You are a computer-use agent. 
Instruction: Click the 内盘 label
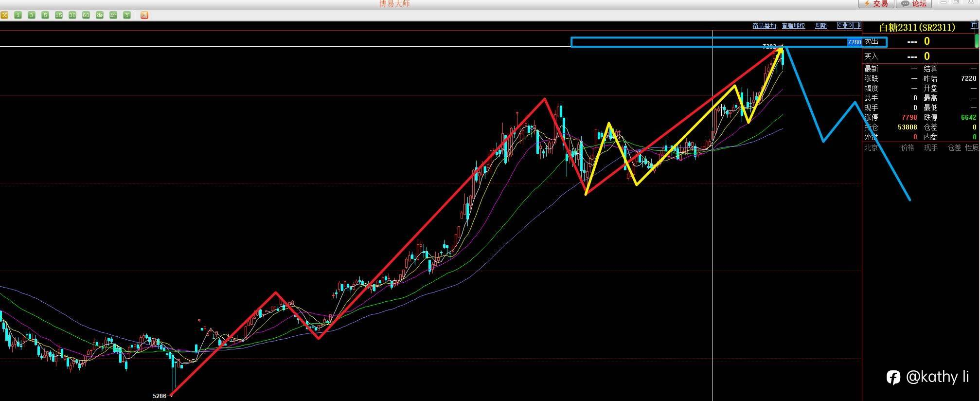coord(930,137)
